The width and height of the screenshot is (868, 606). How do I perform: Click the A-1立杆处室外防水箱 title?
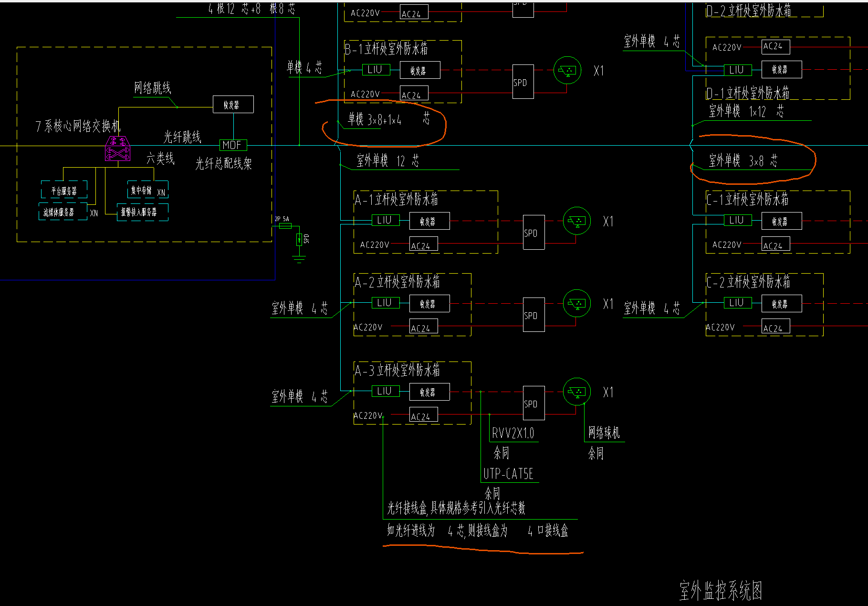(397, 199)
